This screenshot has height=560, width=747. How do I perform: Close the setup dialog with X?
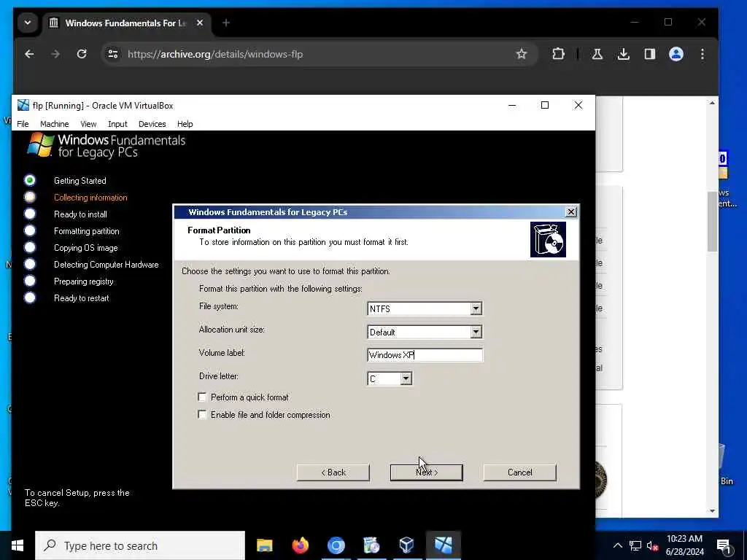[x=570, y=212]
